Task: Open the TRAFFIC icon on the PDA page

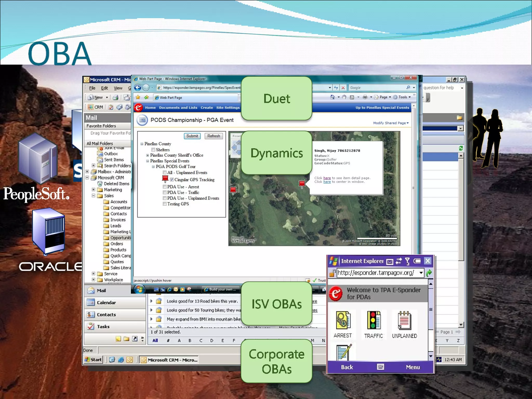Action: coord(374,321)
